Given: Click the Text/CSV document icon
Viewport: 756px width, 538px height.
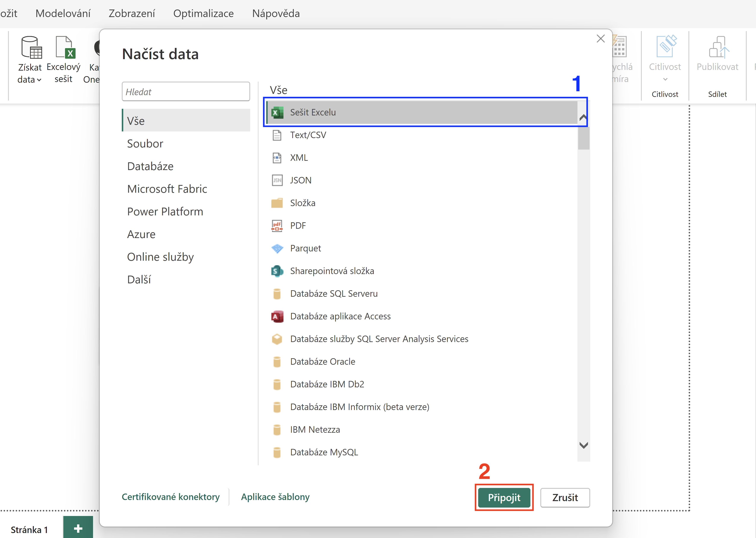Looking at the screenshot, I should tap(277, 135).
